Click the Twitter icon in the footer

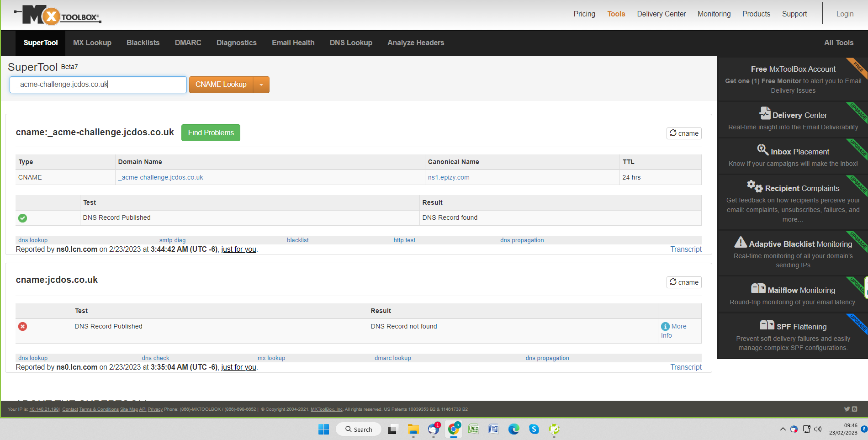click(x=847, y=409)
